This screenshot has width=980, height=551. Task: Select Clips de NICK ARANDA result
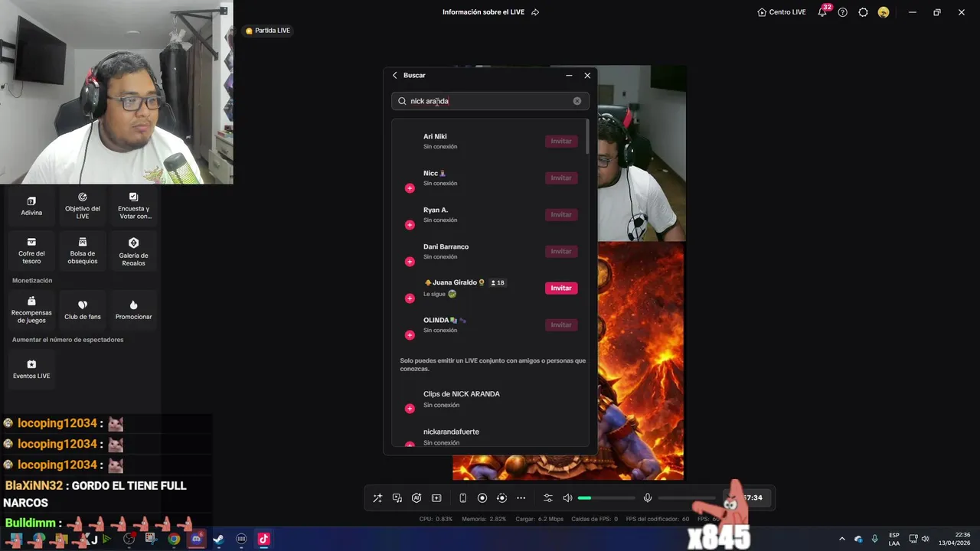click(x=490, y=399)
